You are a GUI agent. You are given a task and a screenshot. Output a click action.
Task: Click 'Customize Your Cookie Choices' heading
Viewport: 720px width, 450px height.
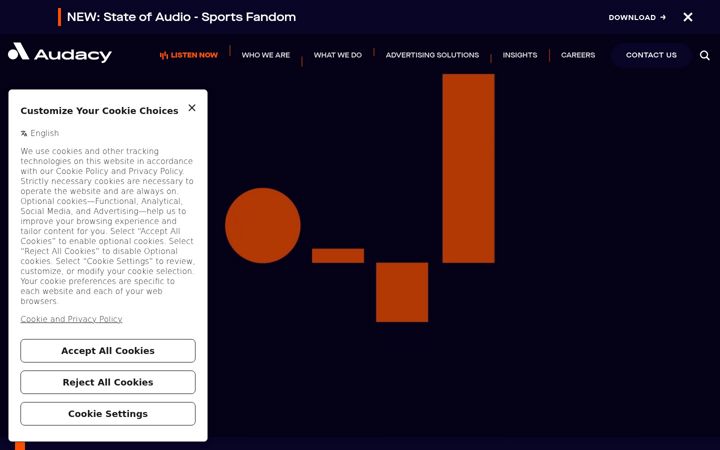(99, 111)
